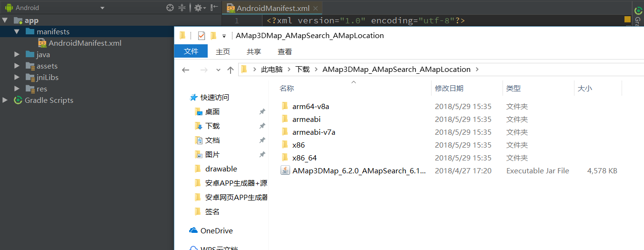Screen dimensions: 644x250
Task: Expand the java folder
Action: (17, 54)
